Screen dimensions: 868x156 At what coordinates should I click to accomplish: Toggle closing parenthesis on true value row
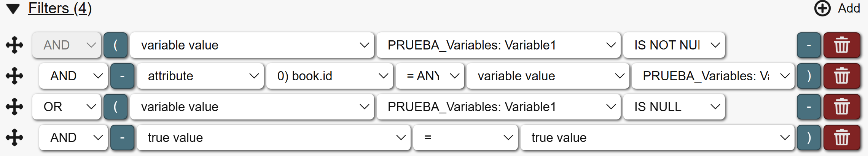[809, 138]
